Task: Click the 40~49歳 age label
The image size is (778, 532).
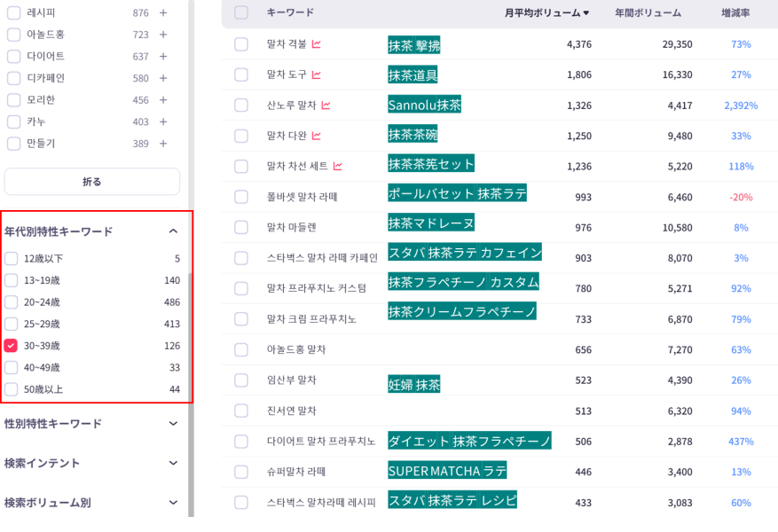Action: tap(42, 367)
